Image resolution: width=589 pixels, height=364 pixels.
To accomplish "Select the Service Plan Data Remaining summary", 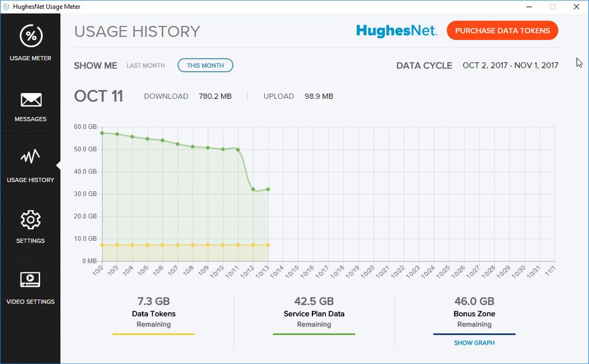I will [x=314, y=313].
